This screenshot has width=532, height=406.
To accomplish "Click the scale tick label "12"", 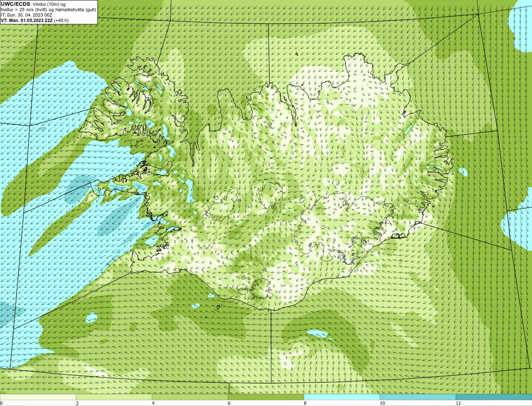I will pyautogui.click(x=458, y=403).
